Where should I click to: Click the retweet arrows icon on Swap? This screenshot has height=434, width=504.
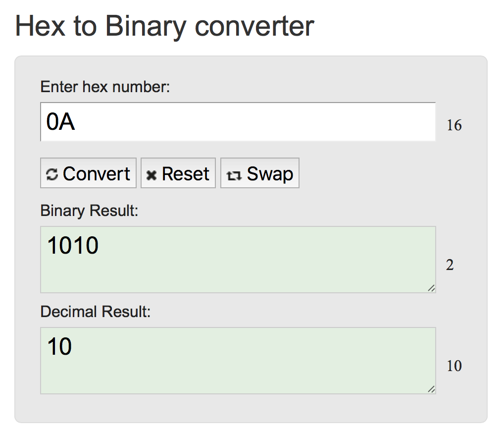pos(234,176)
